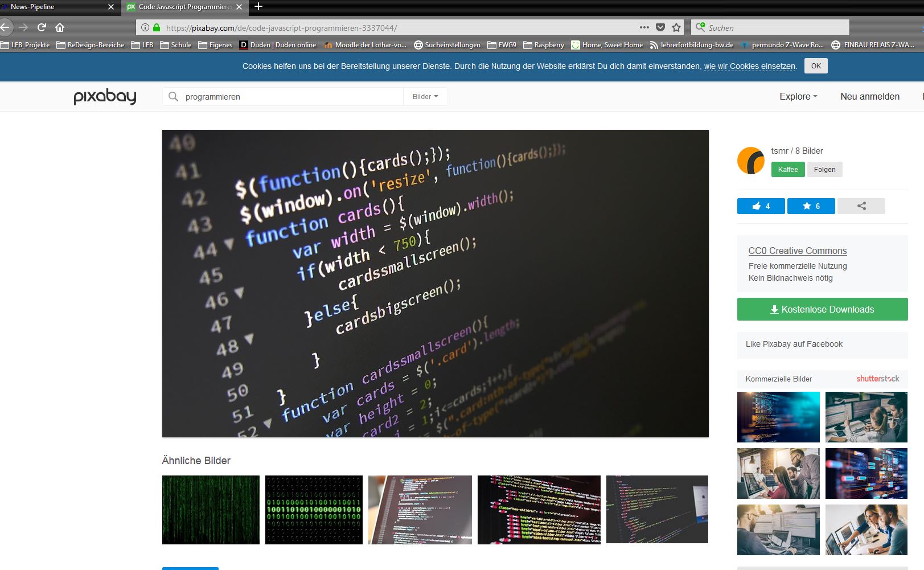Go to browser home icon
The width and height of the screenshot is (924, 570).
coord(60,27)
